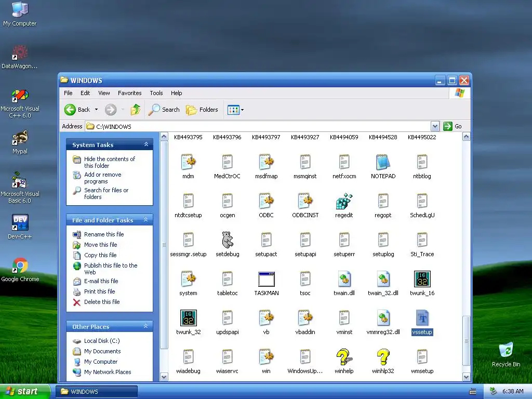Open the Views dropdown button
Viewport: 532px width, 399px height.
235,110
